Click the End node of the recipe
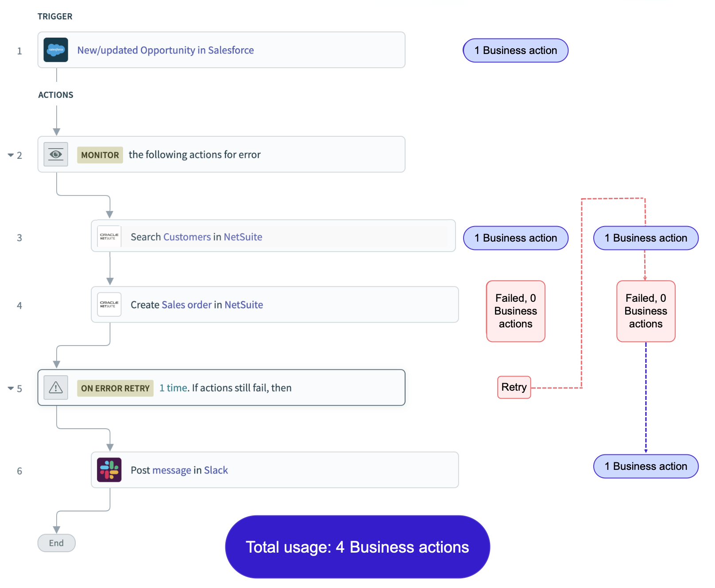This screenshot has width=715, height=588. coord(56,543)
